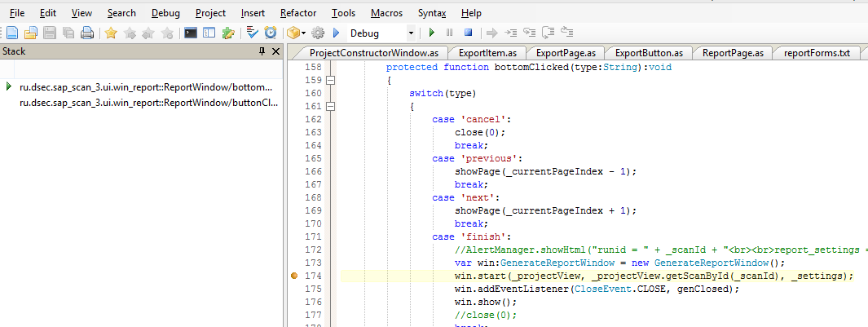Switch to ExportPage.as tab
The height and width of the screenshot is (327, 868).
(x=566, y=53)
